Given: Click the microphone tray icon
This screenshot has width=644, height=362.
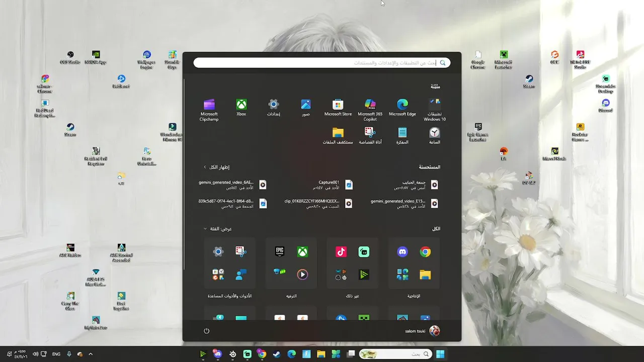Looking at the screenshot, I should point(69,354).
